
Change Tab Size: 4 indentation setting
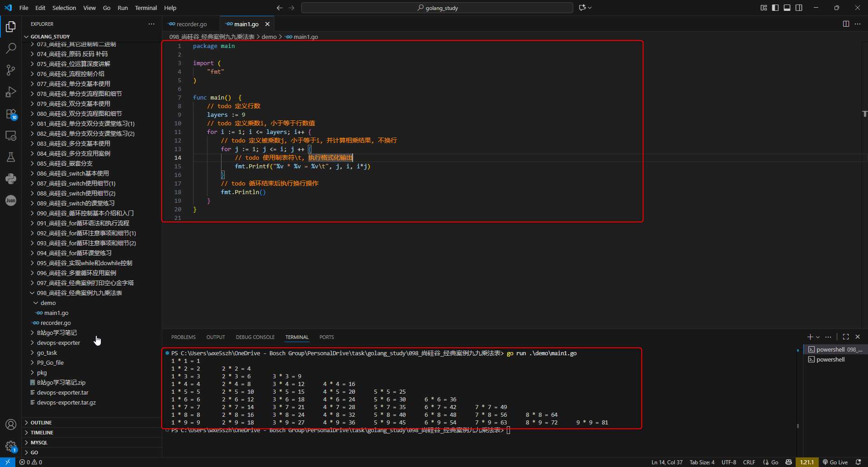(x=702, y=462)
